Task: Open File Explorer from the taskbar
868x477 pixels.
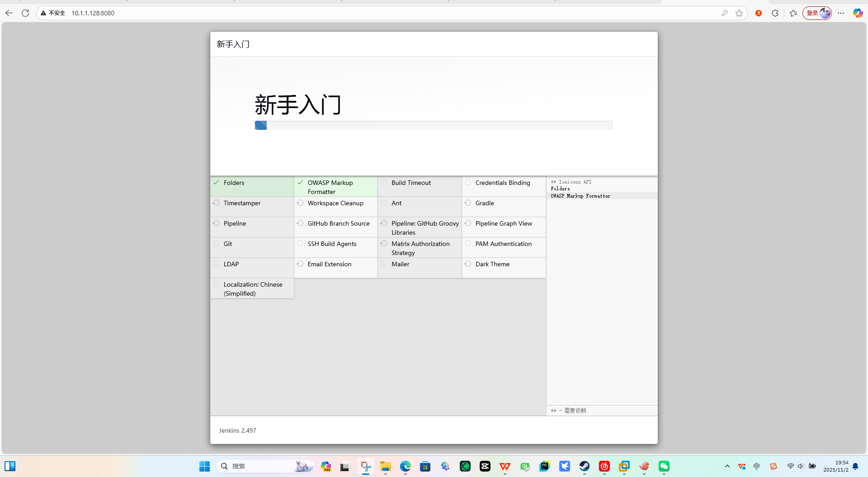Action: click(x=386, y=466)
